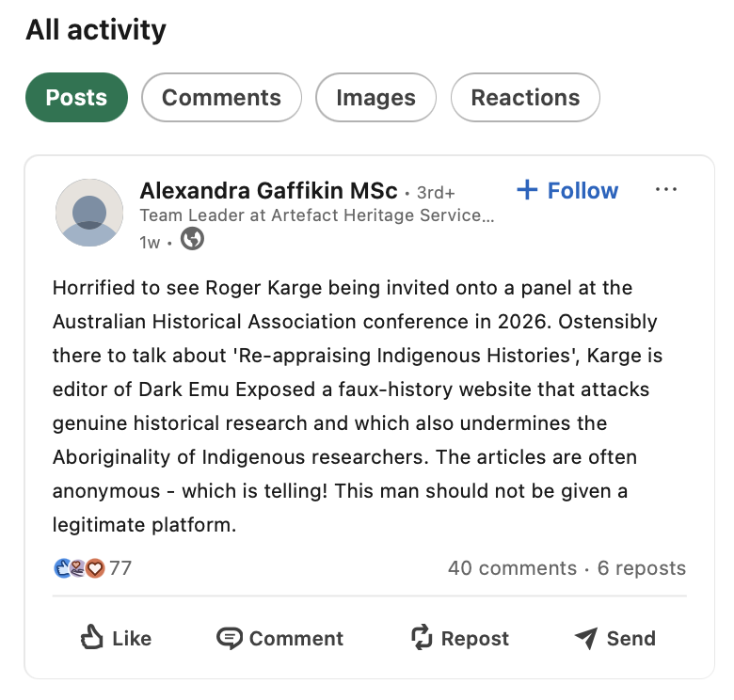Follow Alexandra Gaffikin MSc

[567, 190]
